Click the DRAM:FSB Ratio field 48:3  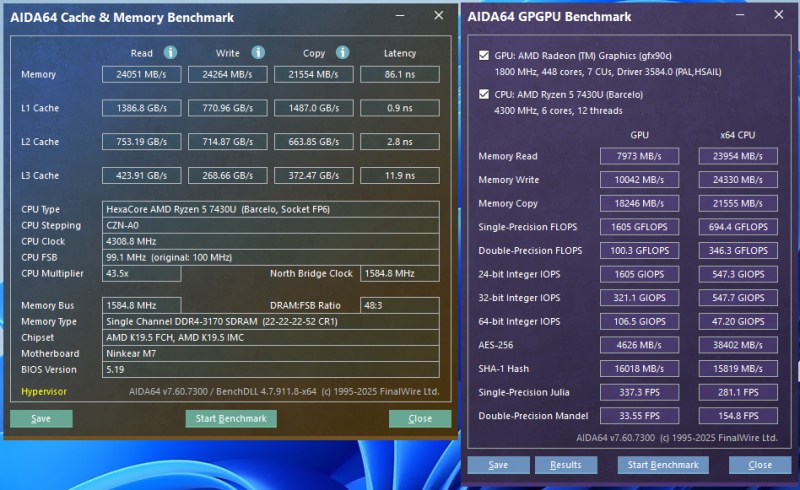coord(400,305)
